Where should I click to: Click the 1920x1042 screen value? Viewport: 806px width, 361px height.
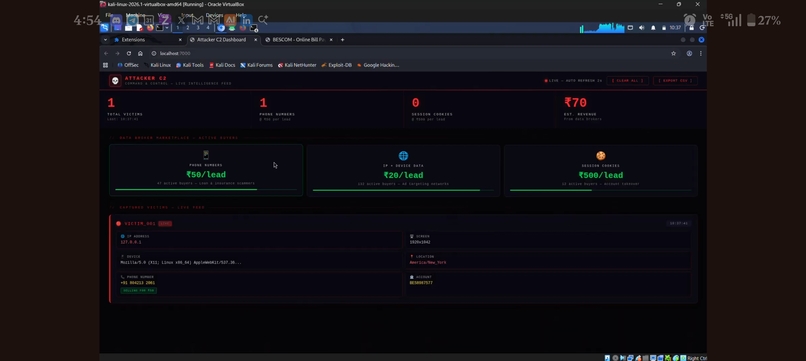pos(420,242)
